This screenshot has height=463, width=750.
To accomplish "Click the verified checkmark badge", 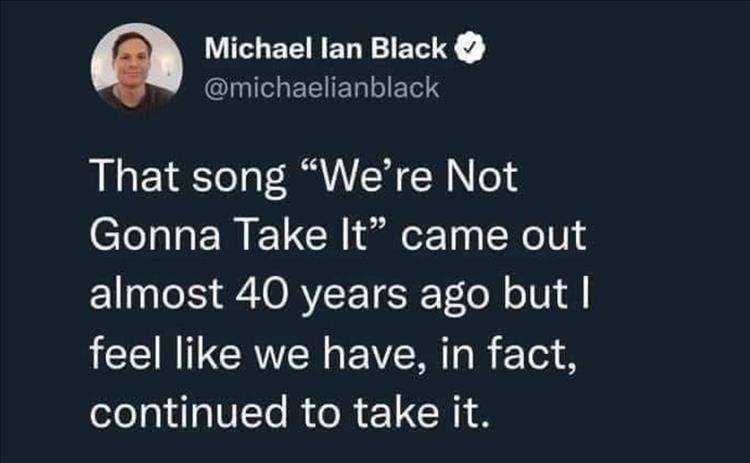I will coord(467,47).
